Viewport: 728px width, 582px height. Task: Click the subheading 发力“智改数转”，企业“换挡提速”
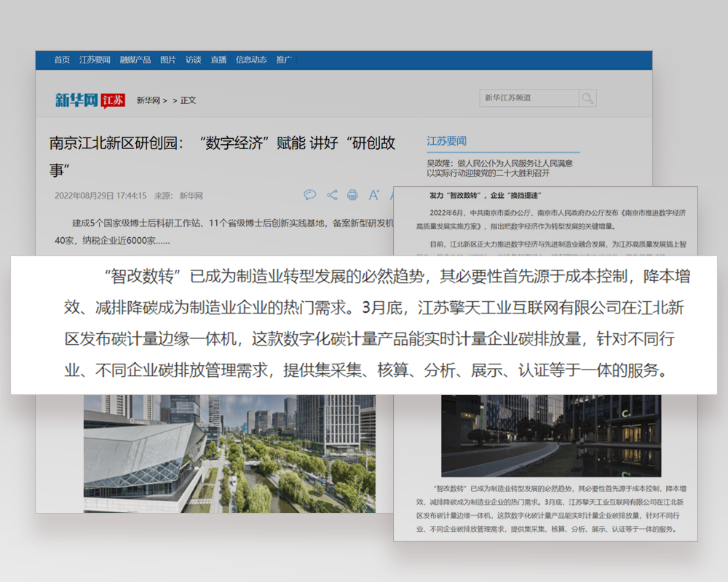[486, 196]
